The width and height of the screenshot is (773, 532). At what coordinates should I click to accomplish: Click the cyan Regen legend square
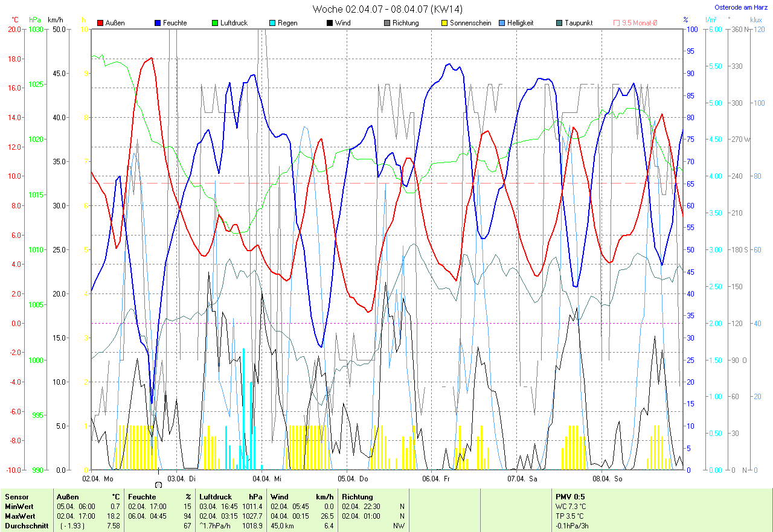[x=272, y=23]
